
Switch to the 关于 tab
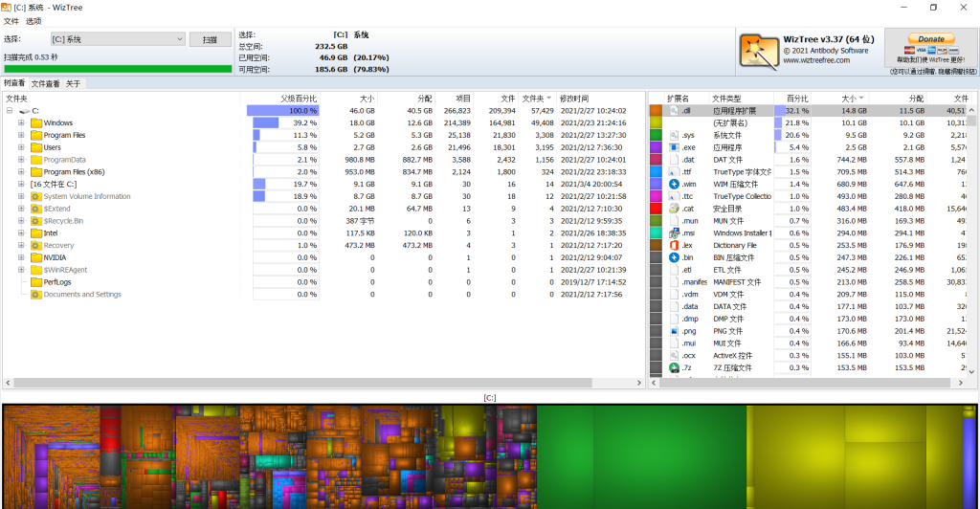coord(73,83)
